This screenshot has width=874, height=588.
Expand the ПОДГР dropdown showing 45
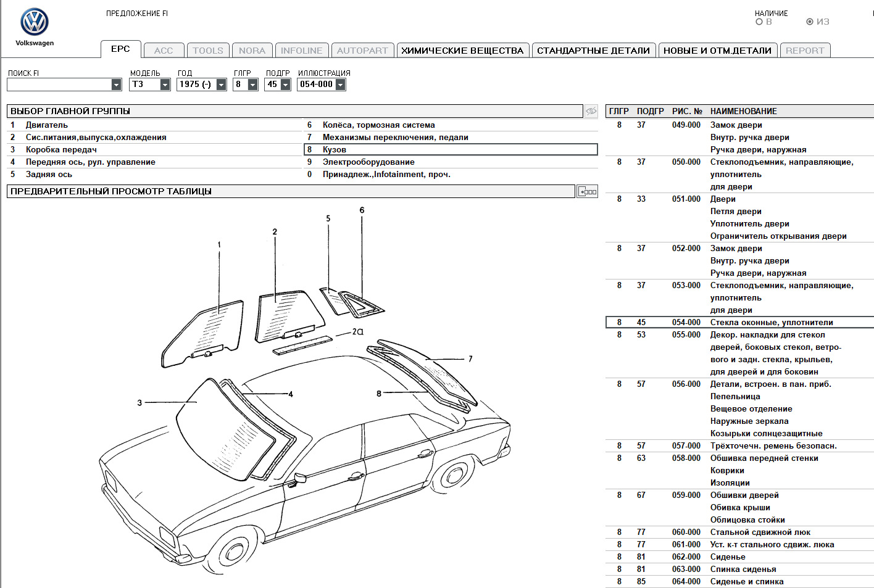click(285, 85)
